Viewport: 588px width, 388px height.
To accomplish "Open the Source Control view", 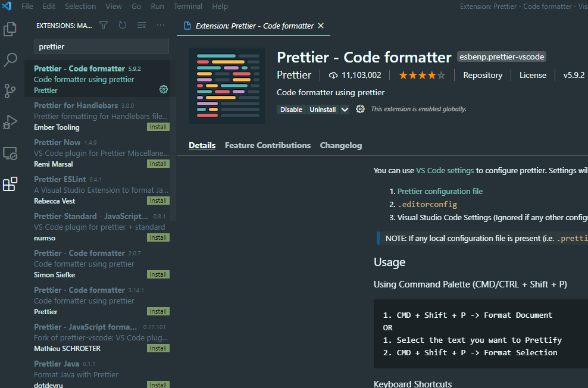I will (10, 90).
